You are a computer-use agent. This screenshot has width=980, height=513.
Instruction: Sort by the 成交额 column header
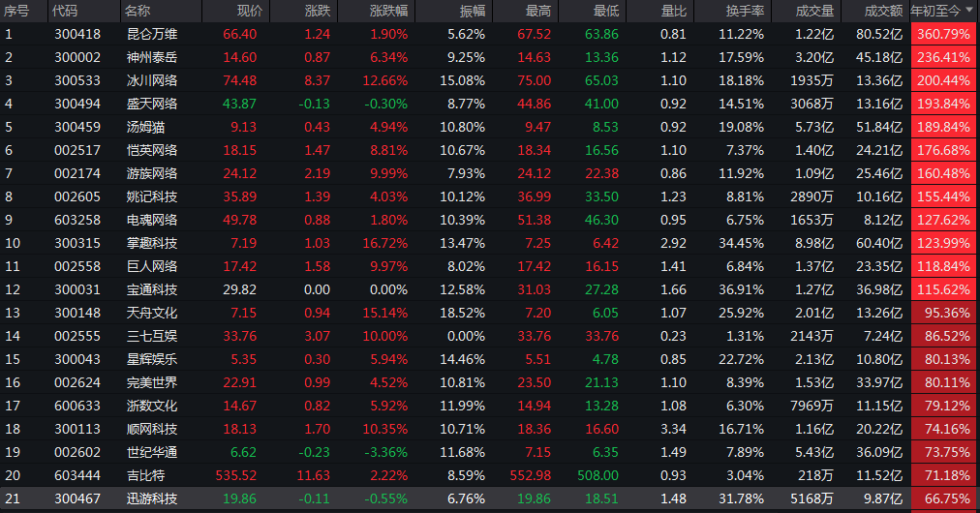click(x=884, y=11)
